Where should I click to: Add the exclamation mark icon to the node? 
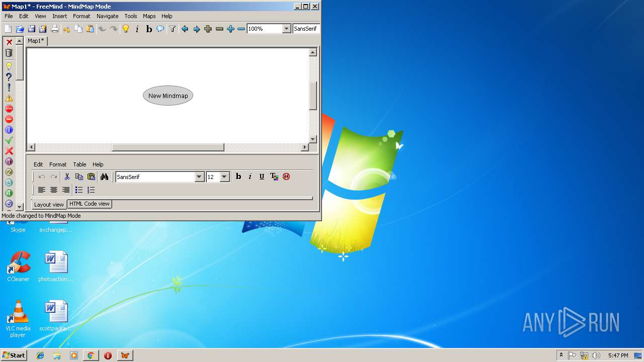pyautogui.click(x=9, y=87)
